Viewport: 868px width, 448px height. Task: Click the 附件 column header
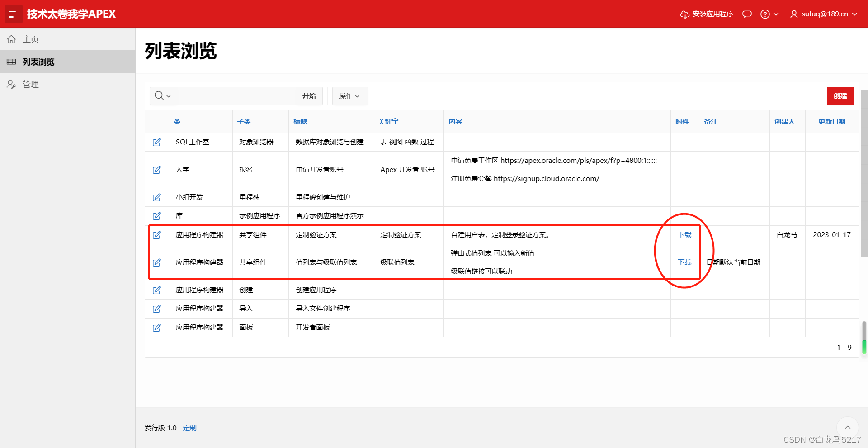pos(682,122)
